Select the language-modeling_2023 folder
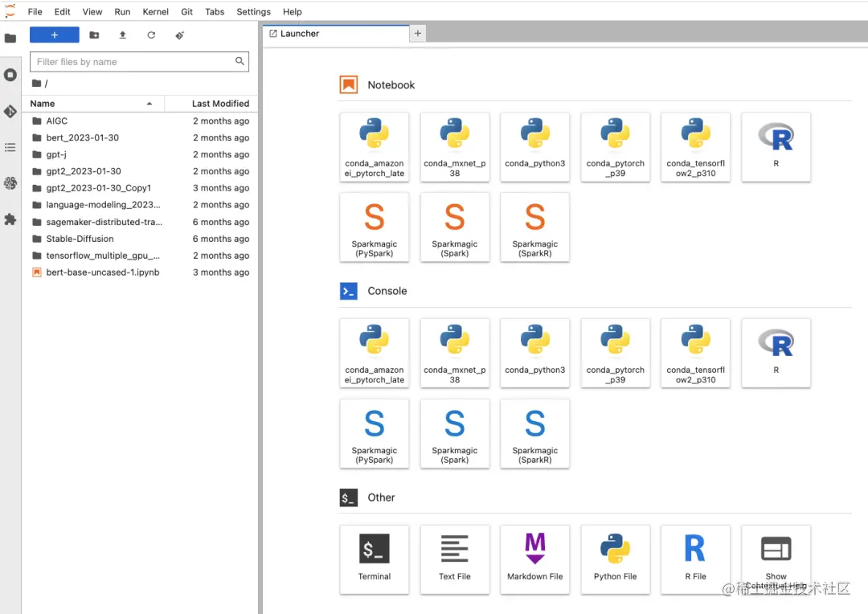868x614 pixels. coord(141,205)
